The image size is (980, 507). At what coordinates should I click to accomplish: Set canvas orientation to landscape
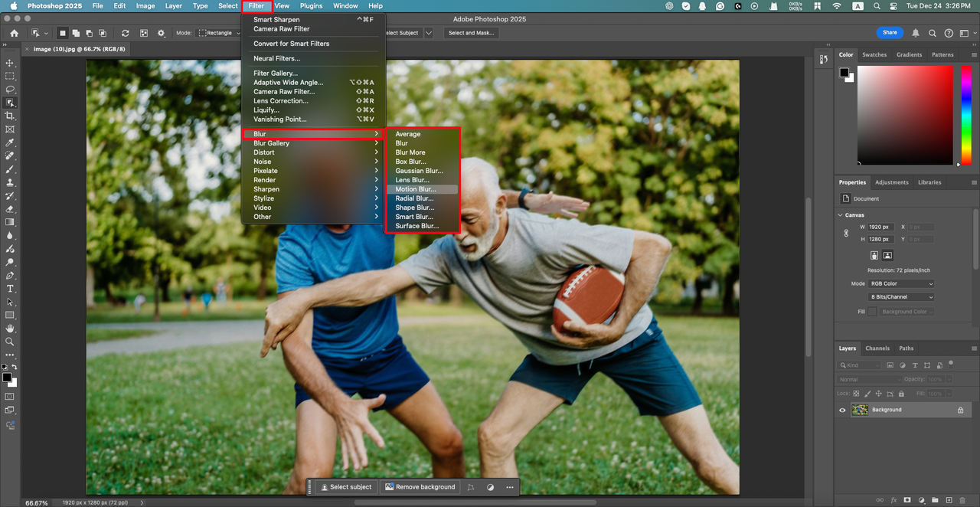point(887,255)
